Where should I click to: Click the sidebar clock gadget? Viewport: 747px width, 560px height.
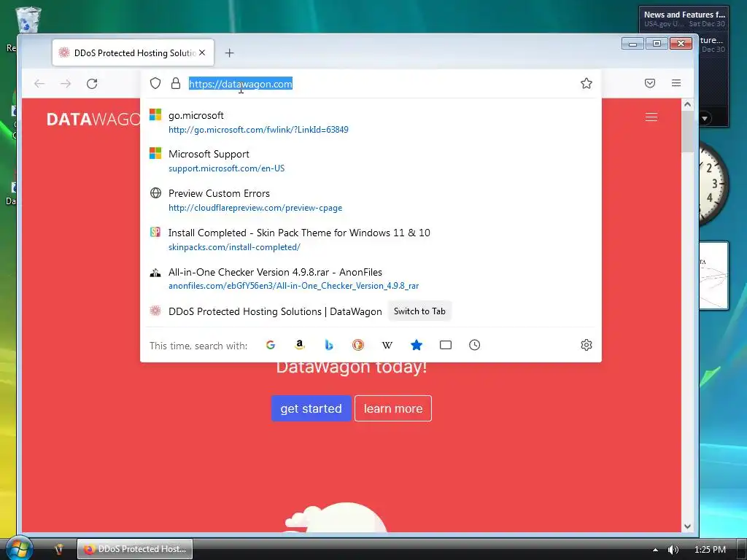click(x=713, y=183)
